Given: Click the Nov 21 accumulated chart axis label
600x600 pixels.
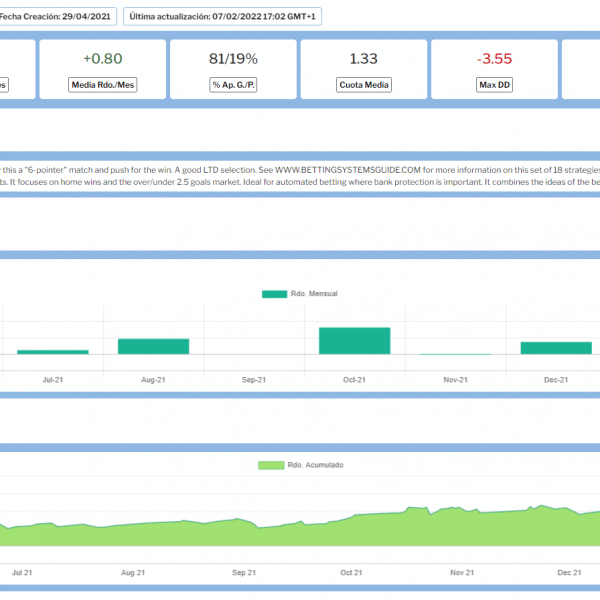Looking at the screenshot, I should (462, 573).
